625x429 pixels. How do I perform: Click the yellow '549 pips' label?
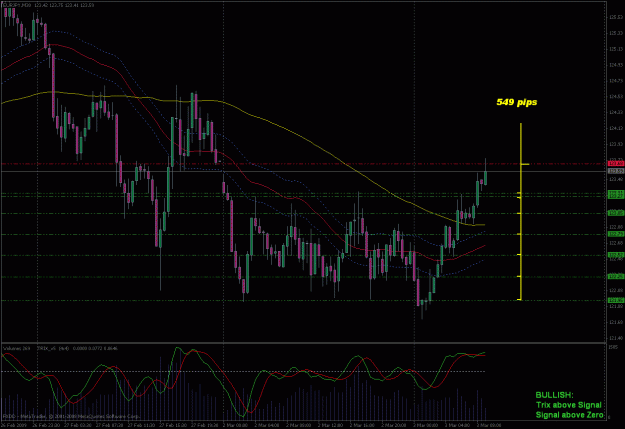(x=517, y=102)
